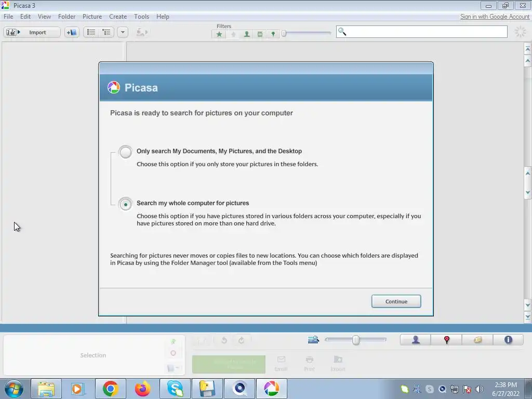Select the Only search My Documents radio option

(x=125, y=152)
